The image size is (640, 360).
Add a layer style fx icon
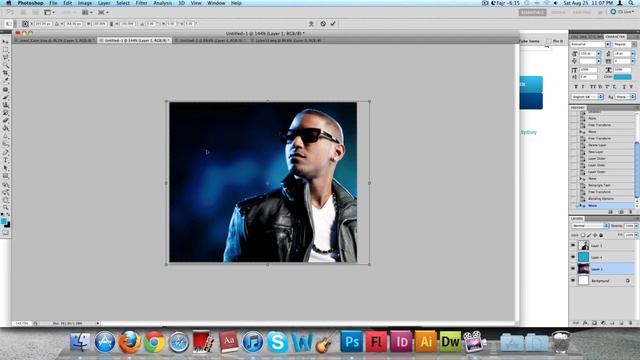(585, 323)
